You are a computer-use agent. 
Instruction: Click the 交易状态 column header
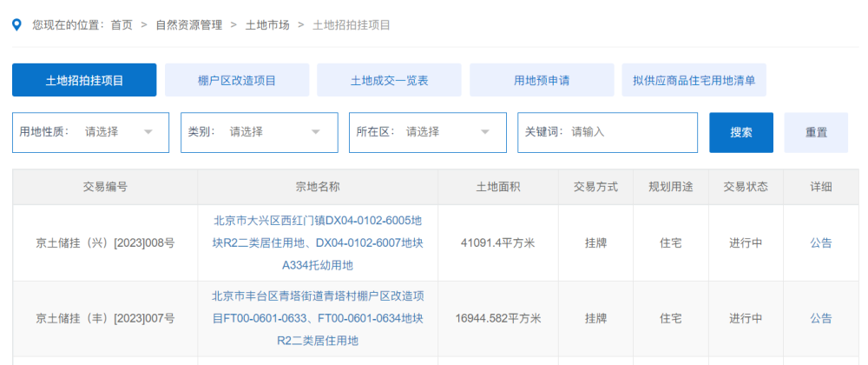(746, 187)
